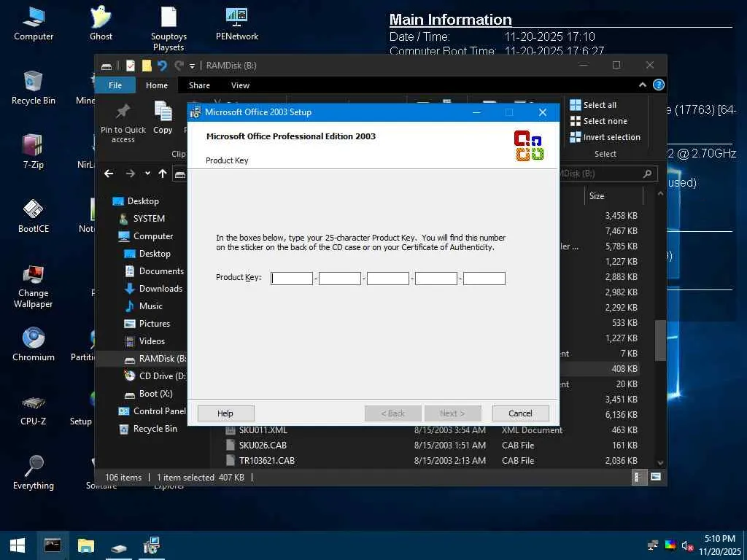747x560 pixels.
Task: Select Music in the Explorer tree
Action: (144, 306)
